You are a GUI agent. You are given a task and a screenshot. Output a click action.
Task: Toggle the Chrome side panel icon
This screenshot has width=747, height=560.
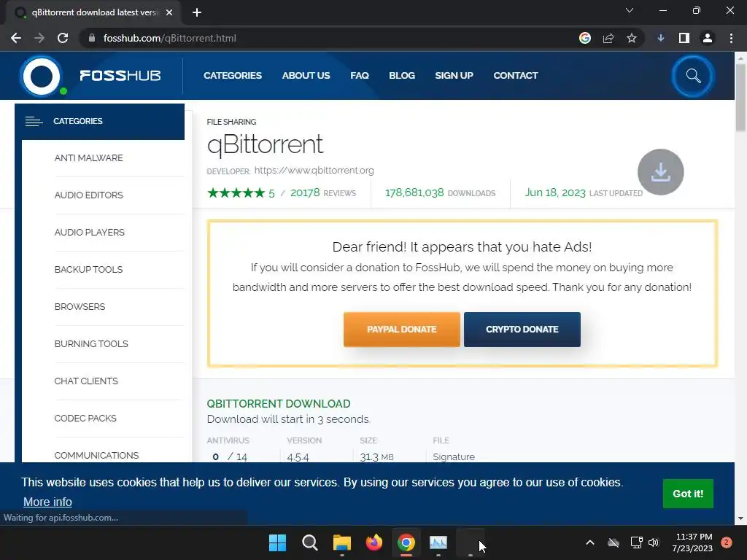pos(684,38)
